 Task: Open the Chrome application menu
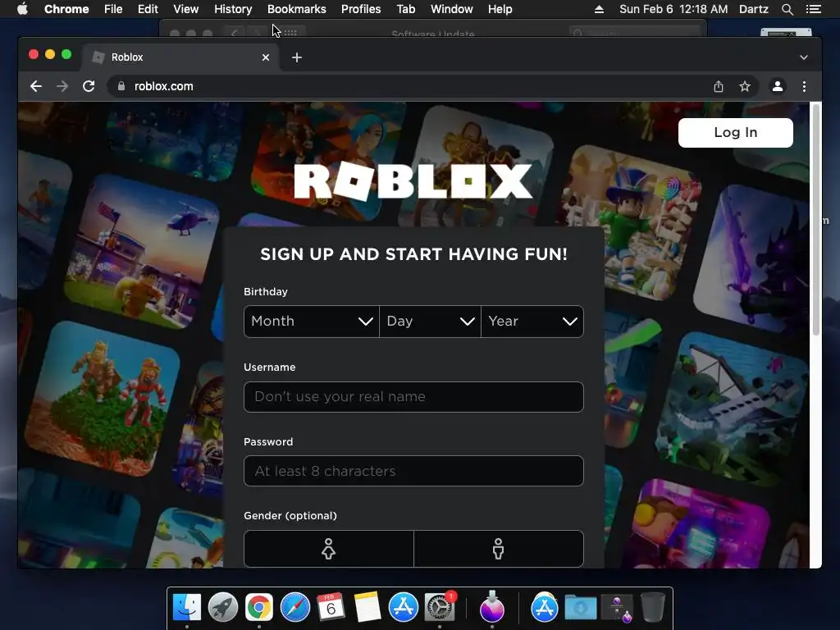click(x=66, y=9)
